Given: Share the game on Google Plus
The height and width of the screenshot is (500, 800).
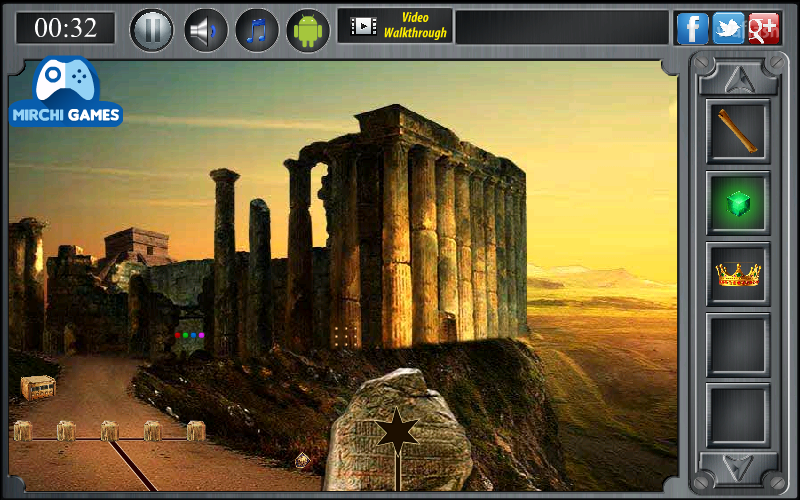Looking at the screenshot, I should point(764,28).
